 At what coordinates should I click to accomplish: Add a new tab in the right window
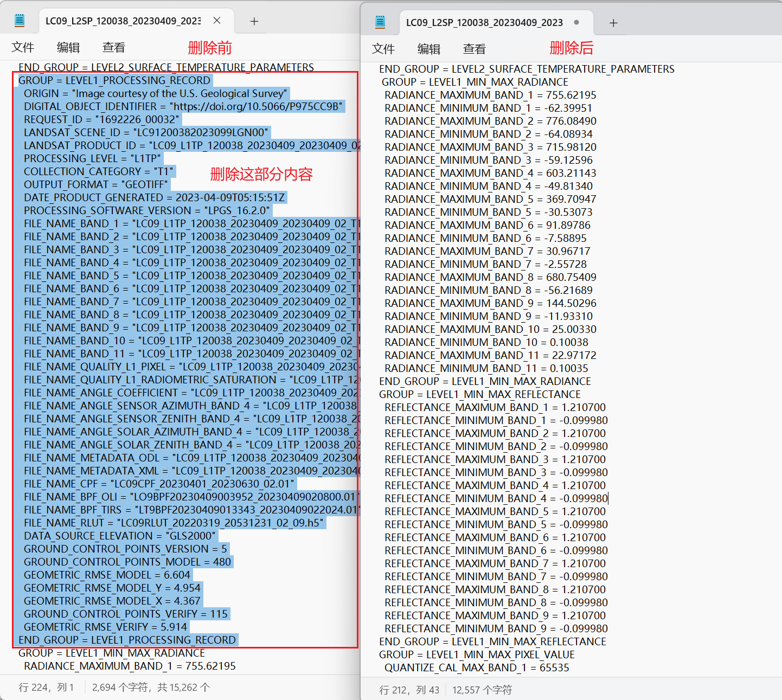click(613, 23)
